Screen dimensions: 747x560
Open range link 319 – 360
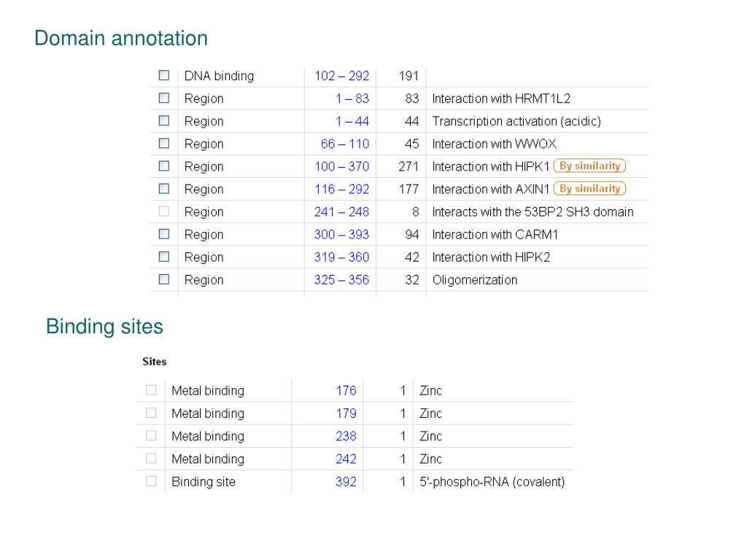point(341,257)
